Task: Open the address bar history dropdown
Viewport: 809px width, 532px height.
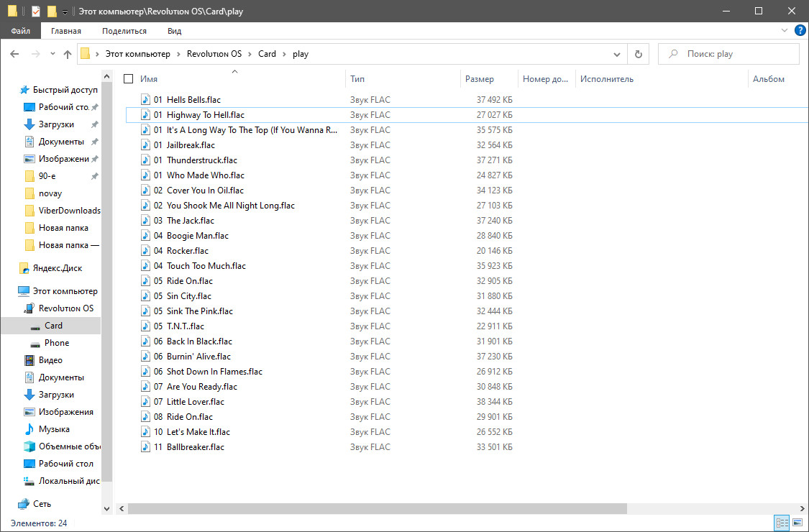Action: 617,54
